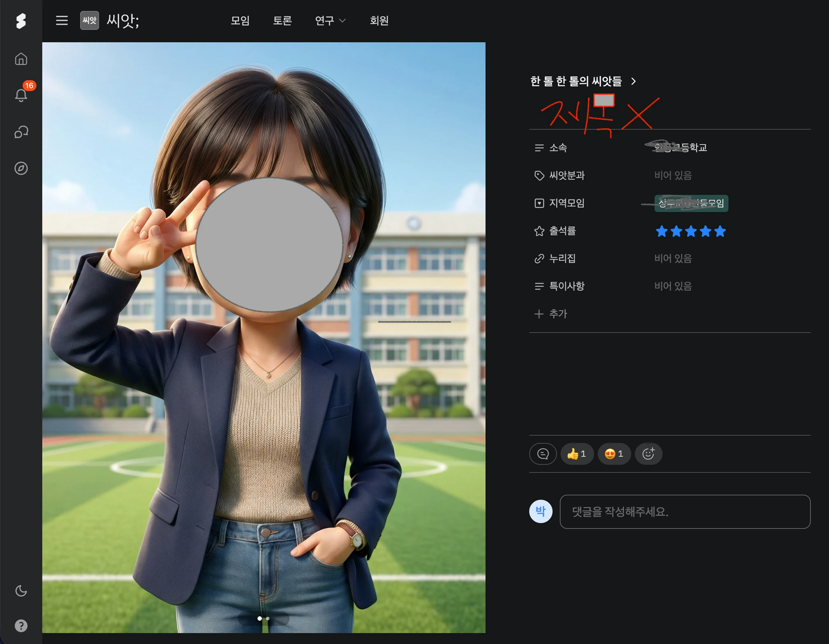The image size is (829, 644).
Task: Open the 토론 menu item
Action: click(x=282, y=20)
